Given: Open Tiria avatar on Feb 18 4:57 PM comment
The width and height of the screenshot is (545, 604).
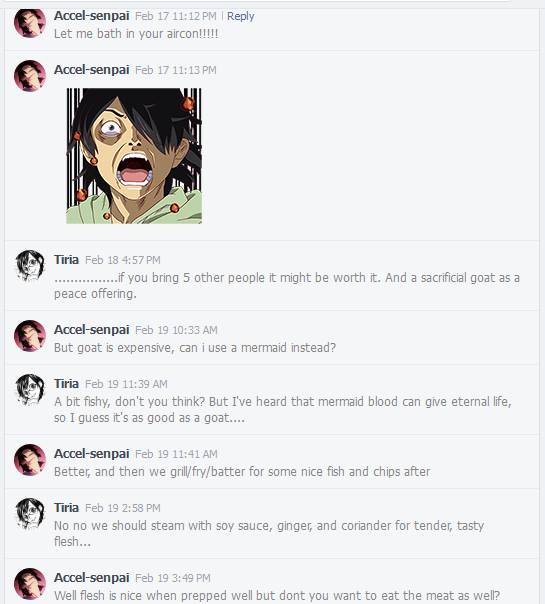Looking at the screenshot, I should tap(30, 266).
